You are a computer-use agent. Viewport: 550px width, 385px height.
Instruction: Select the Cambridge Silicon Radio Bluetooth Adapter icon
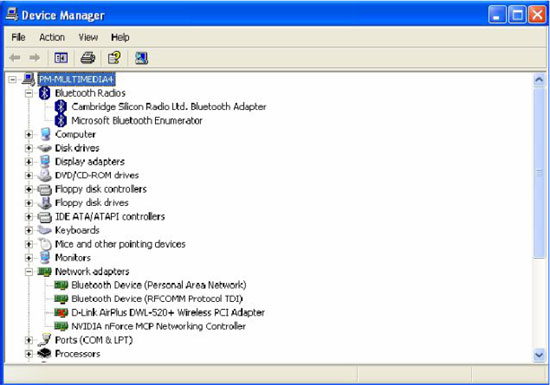[61, 107]
